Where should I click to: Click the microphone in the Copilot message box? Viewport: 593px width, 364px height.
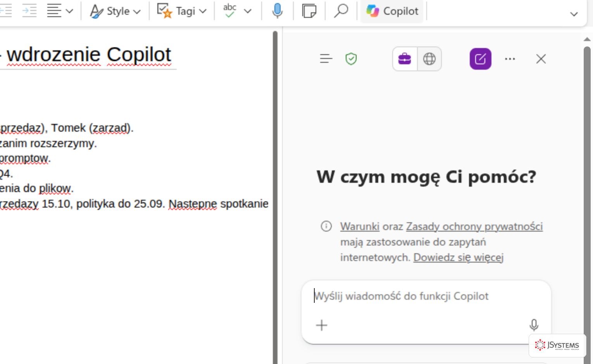[534, 325]
